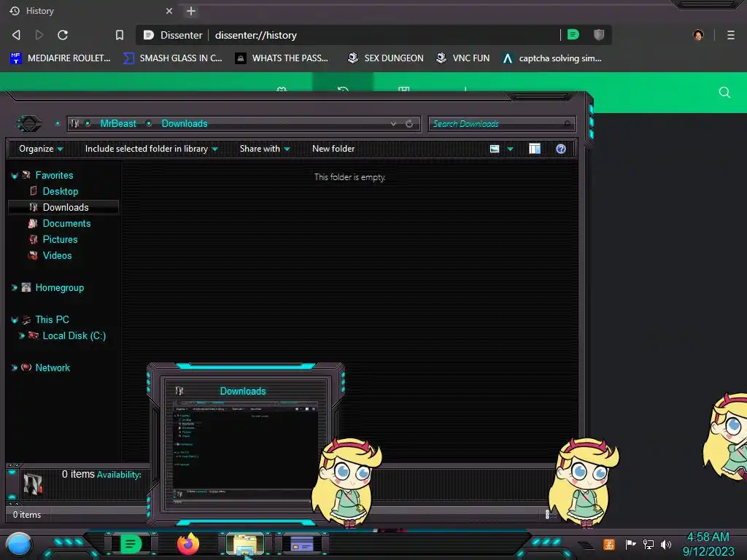
Task: Open the captcha solving sim... bookmark
Action: point(552,58)
